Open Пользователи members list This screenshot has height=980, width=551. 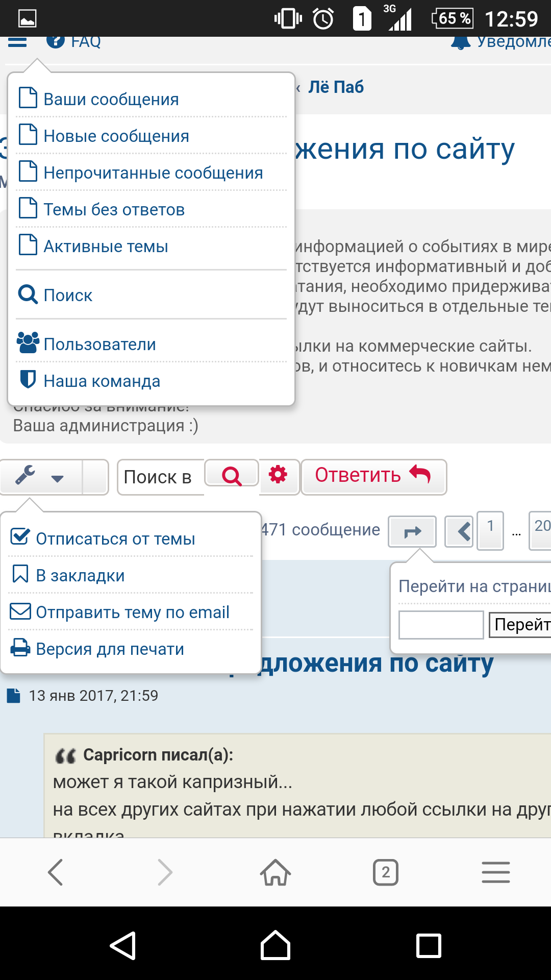(x=99, y=344)
